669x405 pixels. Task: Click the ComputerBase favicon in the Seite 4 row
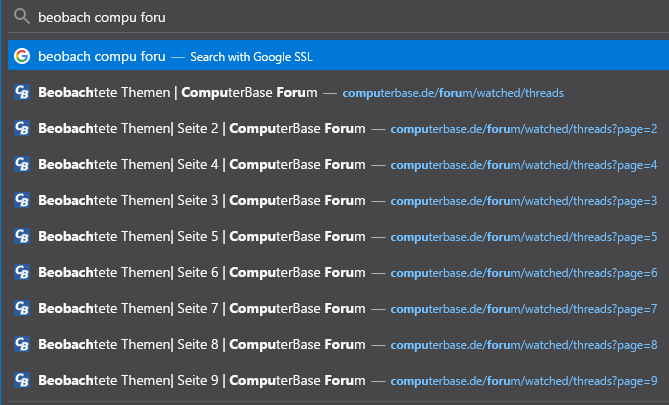(x=22, y=164)
